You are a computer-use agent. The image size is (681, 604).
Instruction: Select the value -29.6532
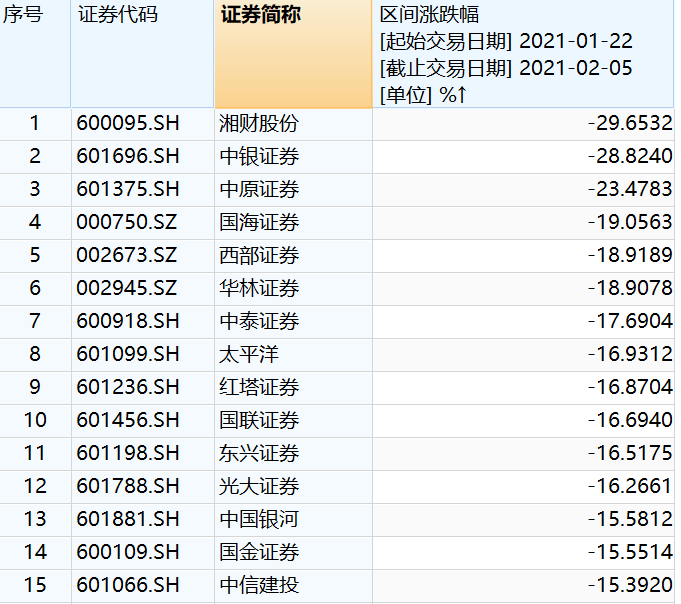[630, 123]
